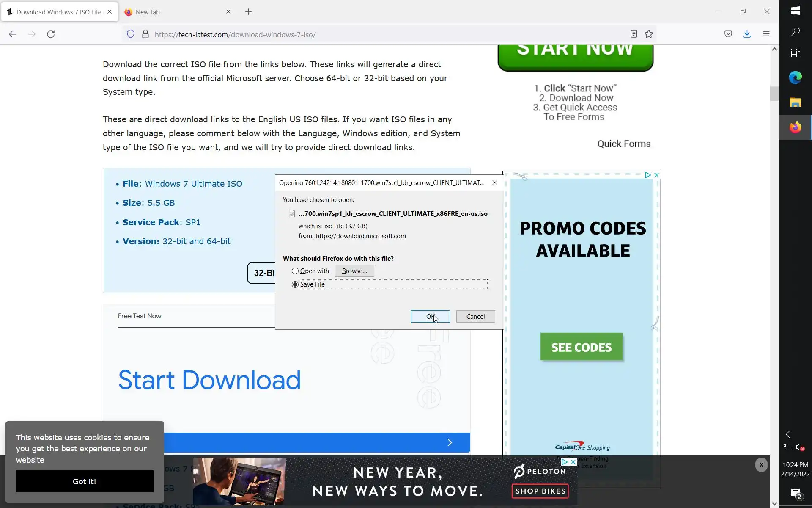The image size is (812, 508).
Task: Show hidden system tray icons chevron
Action: point(787,434)
